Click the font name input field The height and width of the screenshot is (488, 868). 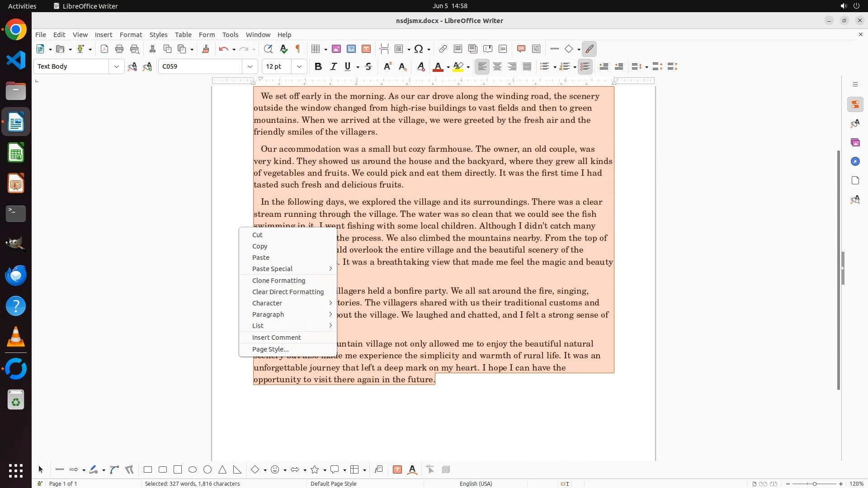[200, 67]
